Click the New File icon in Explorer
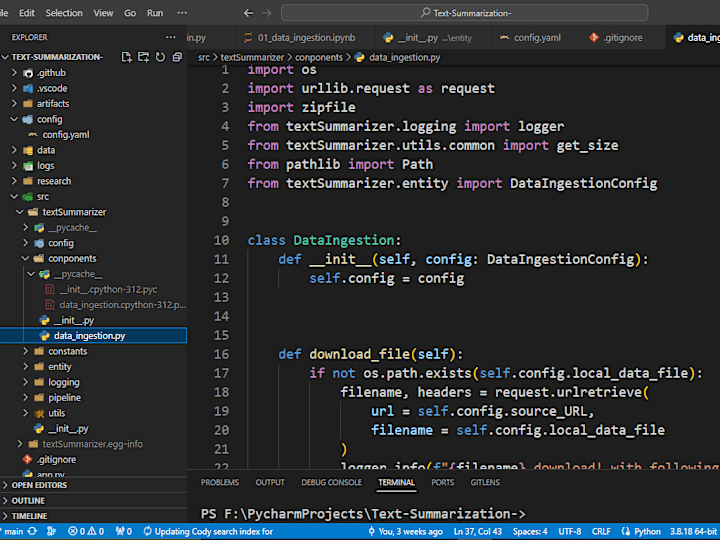This screenshot has height=540, width=720. (x=126, y=57)
